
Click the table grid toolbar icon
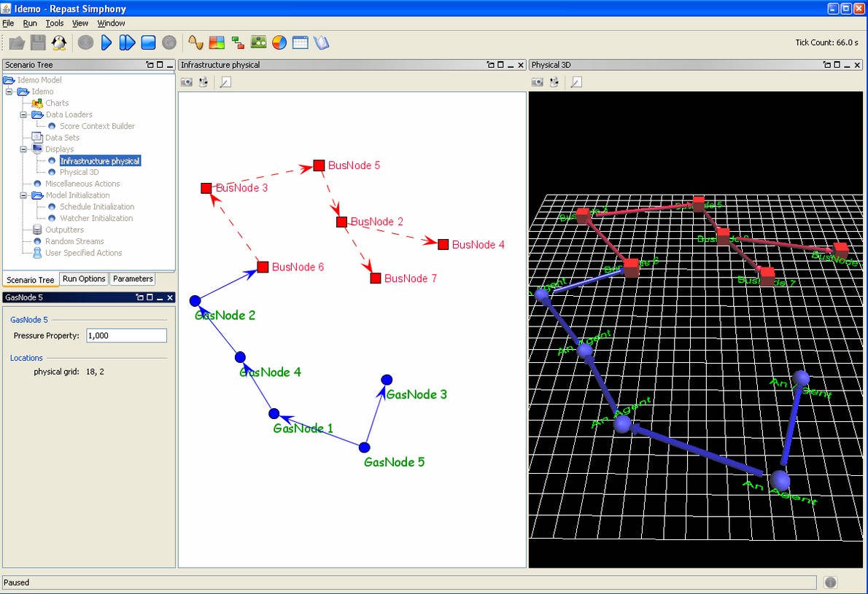[300, 43]
